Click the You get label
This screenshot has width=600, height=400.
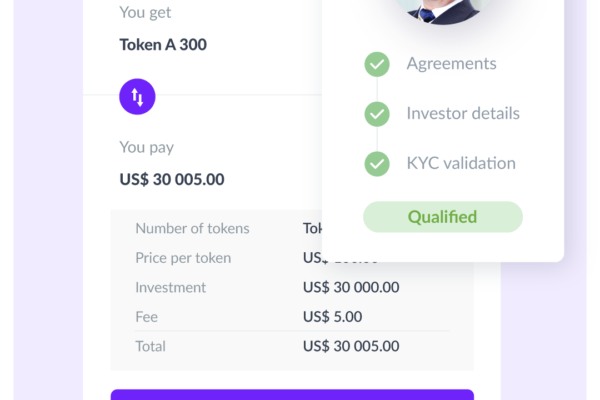[145, 13]
